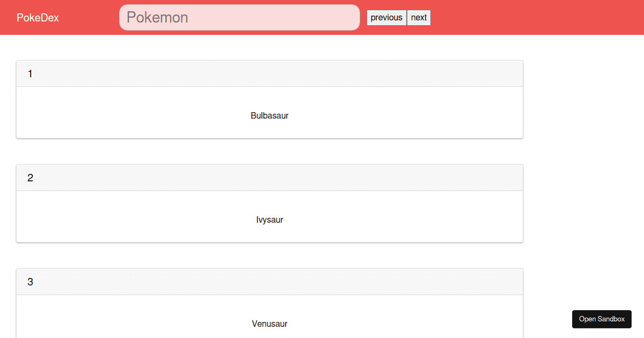Click the PokeDex brand logo
The width and height of the screenshot is (644, 338).
click(38, 17)
